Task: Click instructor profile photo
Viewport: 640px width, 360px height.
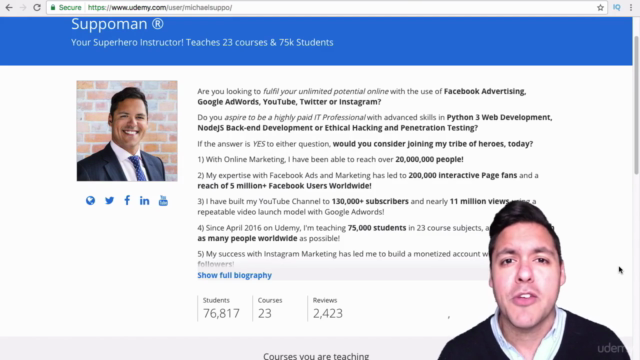Action: point(127,131)
